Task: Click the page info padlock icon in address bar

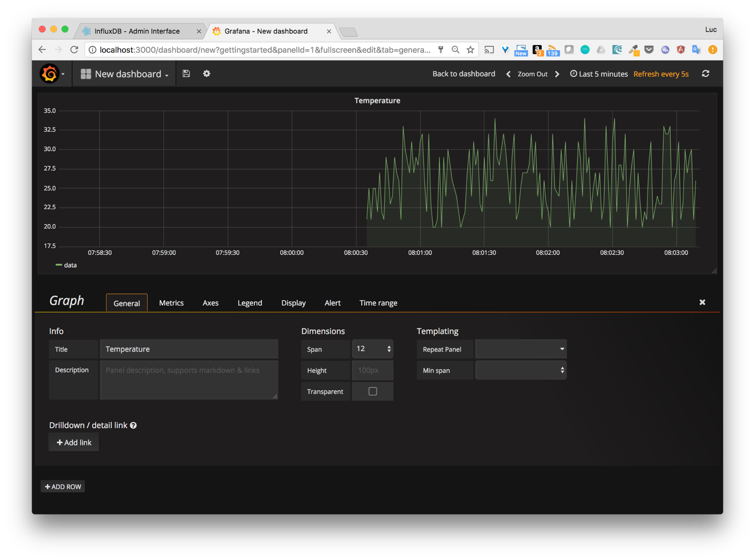Action: [92, 49]
